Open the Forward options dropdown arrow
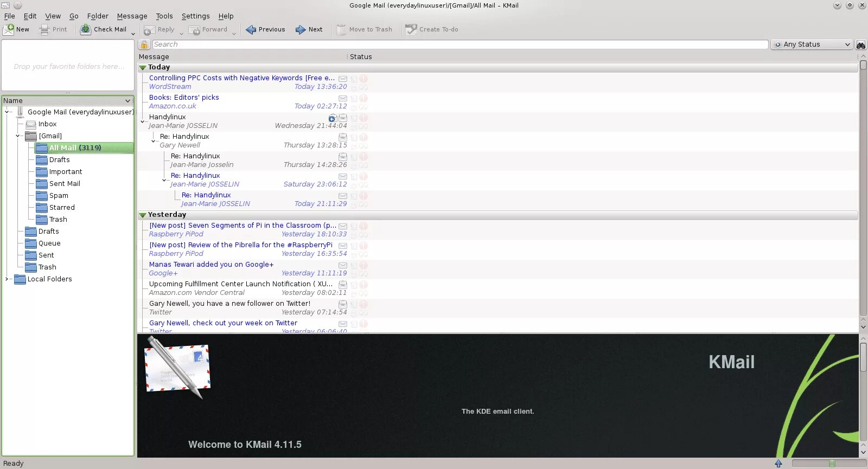The width and height of the screenshot is (868, 469). [x=234, y=33]
